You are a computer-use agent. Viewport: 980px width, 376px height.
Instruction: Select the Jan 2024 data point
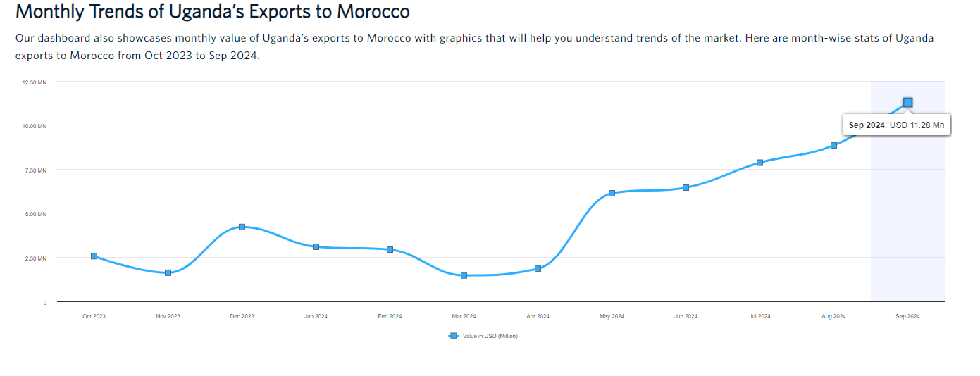pos(316,246)
